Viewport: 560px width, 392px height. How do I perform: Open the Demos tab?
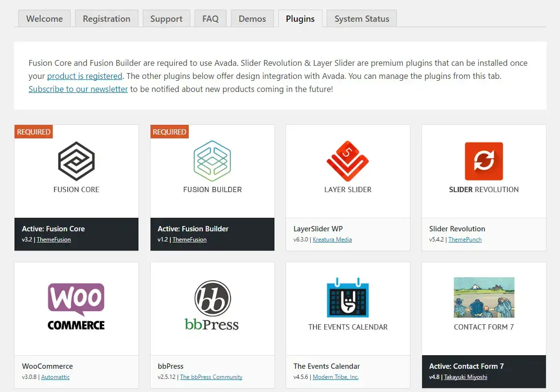pyautogui.click(x=252, y=18)
